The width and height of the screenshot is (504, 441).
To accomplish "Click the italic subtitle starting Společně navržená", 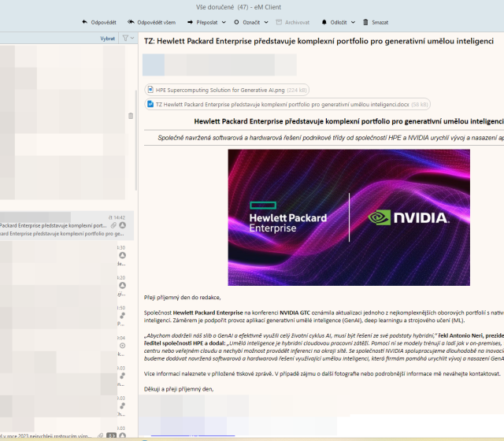I will pyautogui.click(x=331, y=138).
